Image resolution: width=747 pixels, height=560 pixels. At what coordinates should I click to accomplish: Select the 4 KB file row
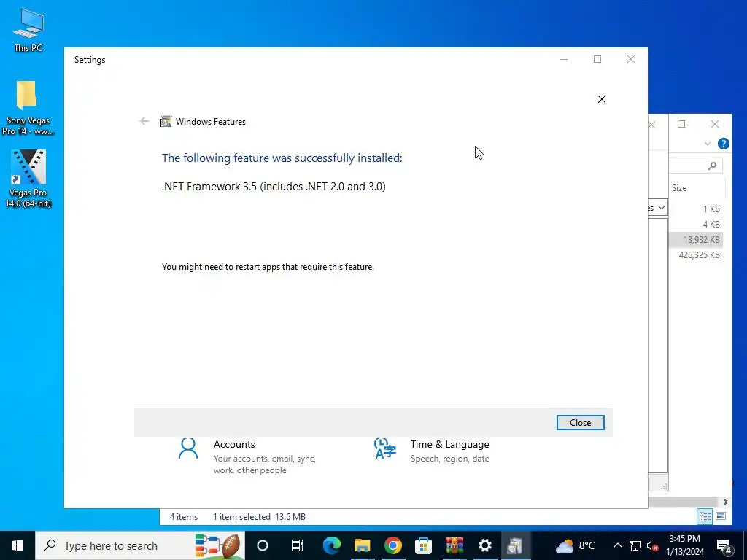coord(697,225)
